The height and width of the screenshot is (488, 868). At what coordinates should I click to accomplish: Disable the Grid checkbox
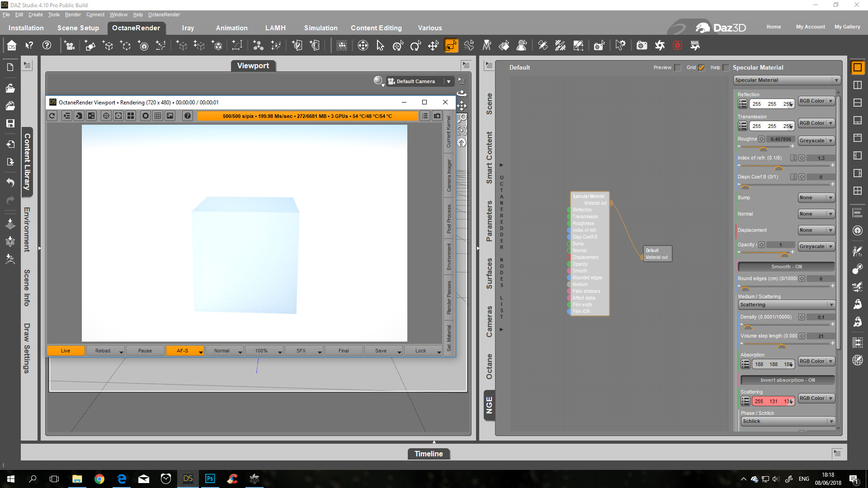(x=702, y=68)
